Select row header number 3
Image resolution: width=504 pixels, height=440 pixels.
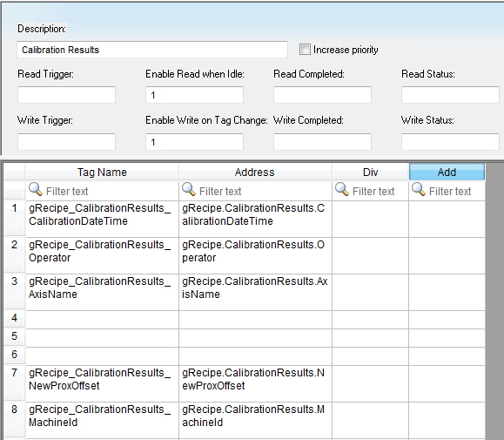tap(15, 293)
